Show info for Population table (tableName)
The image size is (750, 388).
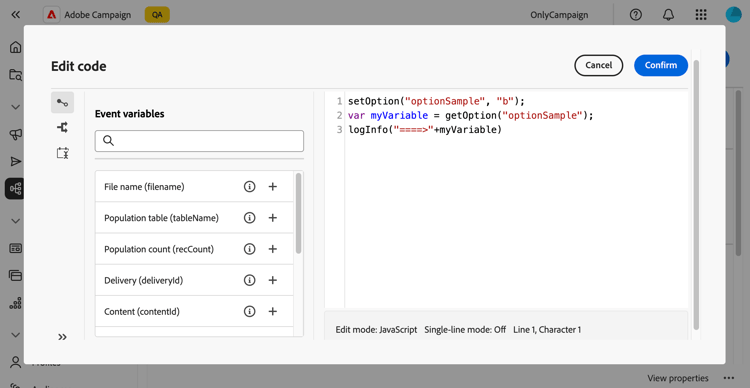pos(249,218)
